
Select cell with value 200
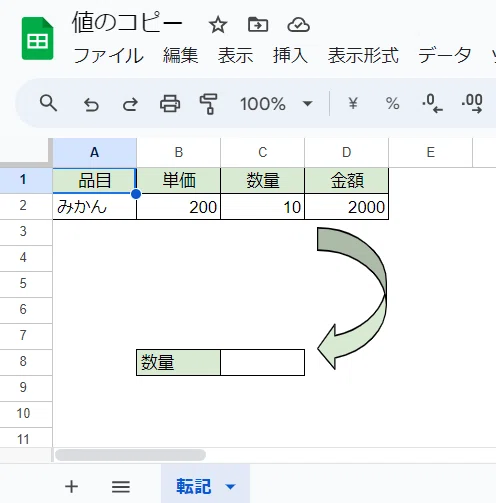coord(179,207)
